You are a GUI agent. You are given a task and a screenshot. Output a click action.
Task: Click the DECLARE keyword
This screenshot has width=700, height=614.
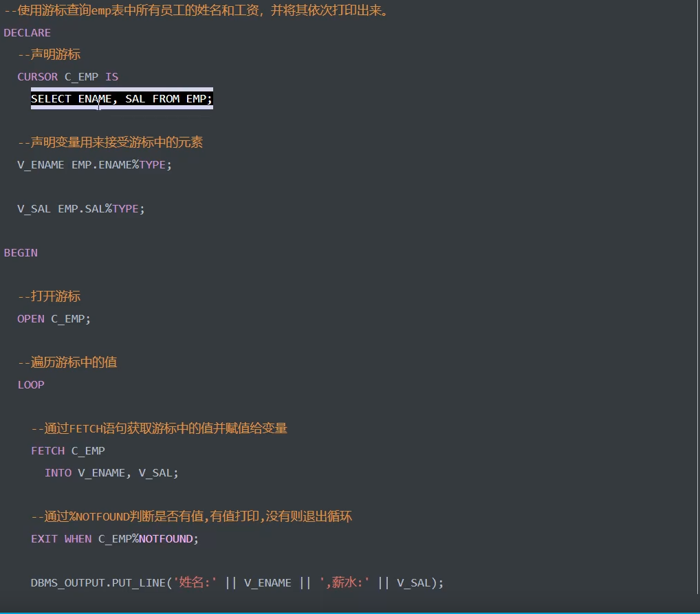tap(27, 33)
